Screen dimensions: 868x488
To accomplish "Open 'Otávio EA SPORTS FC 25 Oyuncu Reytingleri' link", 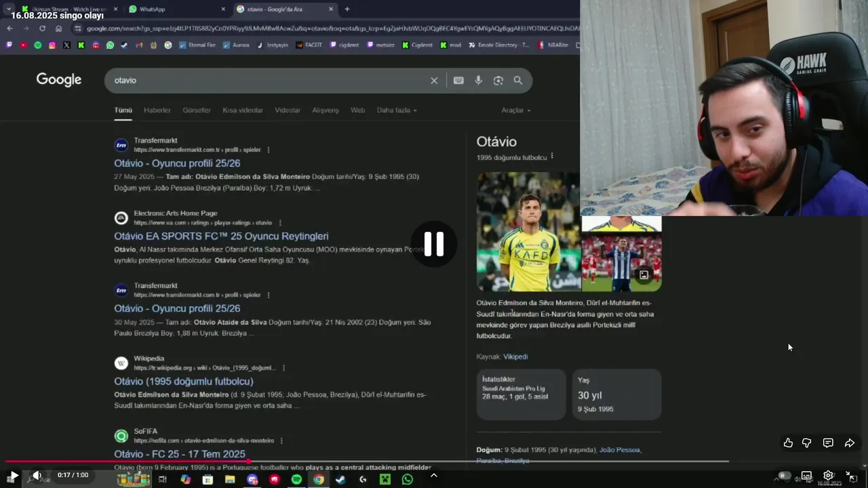I will pos(221,236).
